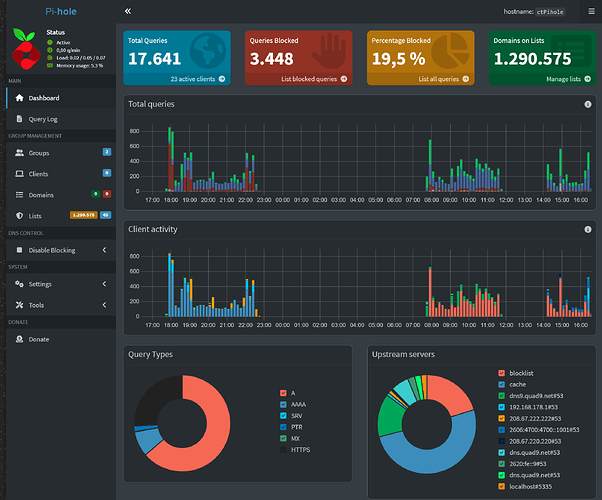The height and width of the screenshot is (500, 602).
Task: Toggle the AAAA legend checkbox in Query Types
Action: coord(283,404)
